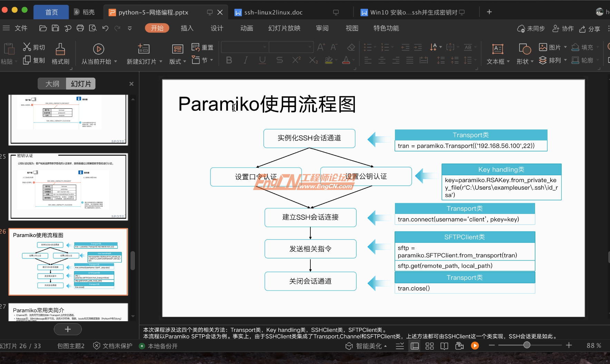Open slide sorter grid view in status bar
The height and width of the screenshot is (364, 610).
[429, 346]
